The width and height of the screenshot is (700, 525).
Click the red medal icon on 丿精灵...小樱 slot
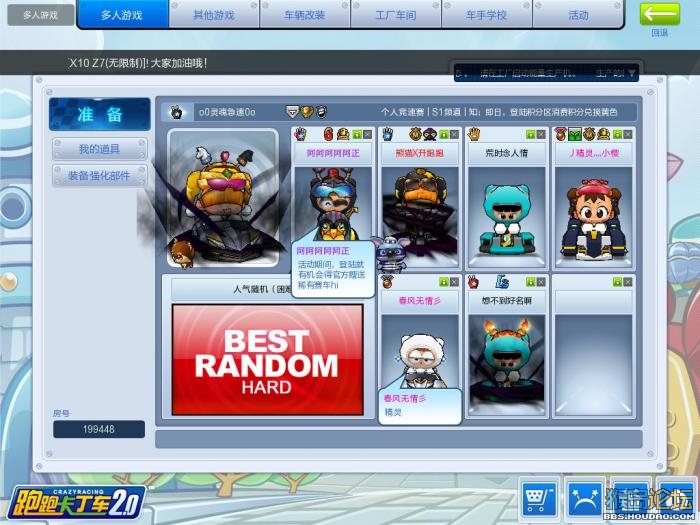(561, 134)
